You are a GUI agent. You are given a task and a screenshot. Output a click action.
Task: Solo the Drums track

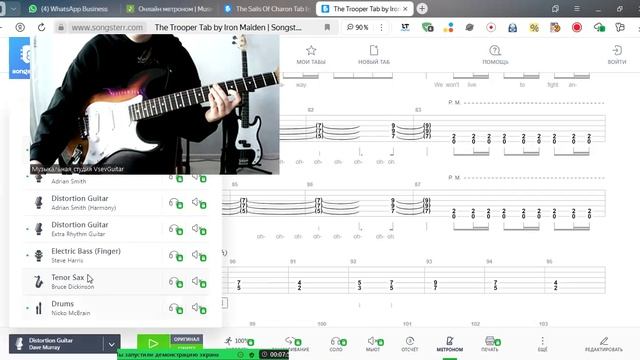click(176, 309)
